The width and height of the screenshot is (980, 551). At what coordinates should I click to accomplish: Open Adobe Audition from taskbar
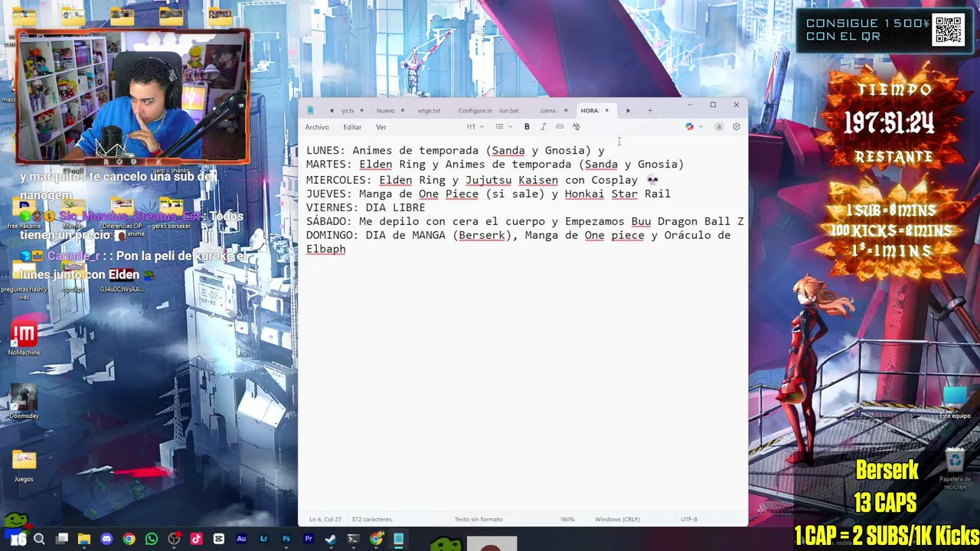pos(241,540)
